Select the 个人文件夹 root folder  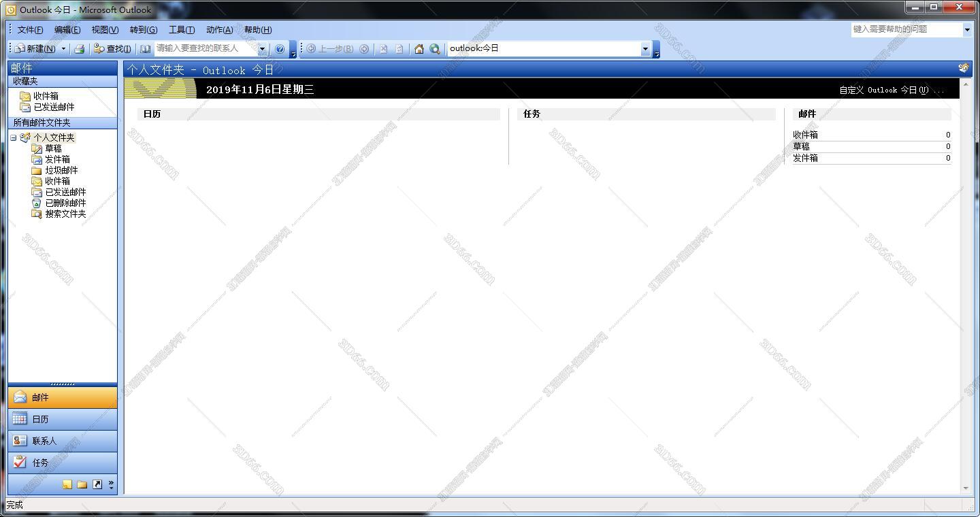pyautogui.click(x=54, y=137)
